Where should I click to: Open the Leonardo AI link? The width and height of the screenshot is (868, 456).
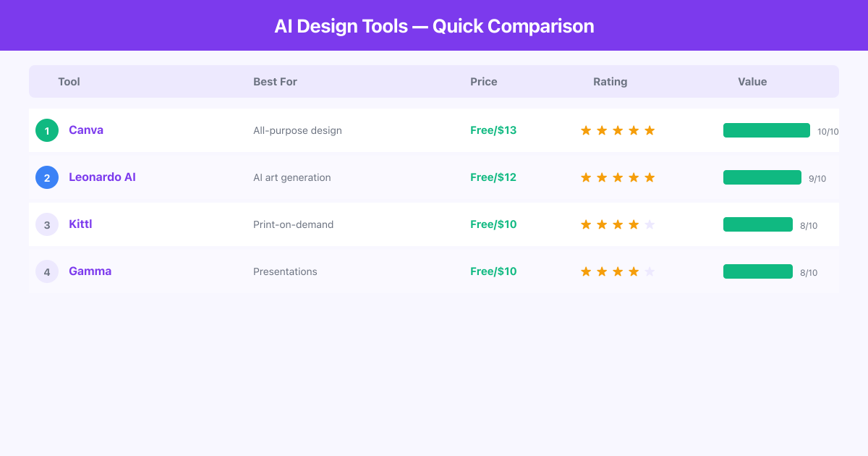pyautogui.click(x=102, y=177)
